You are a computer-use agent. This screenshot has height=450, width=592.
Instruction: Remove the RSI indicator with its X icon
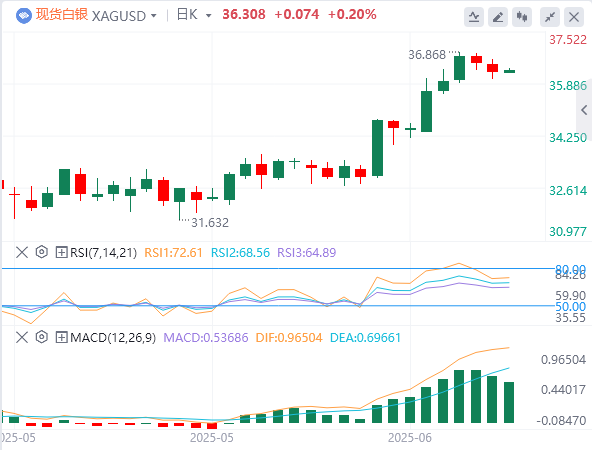point(22,252)
